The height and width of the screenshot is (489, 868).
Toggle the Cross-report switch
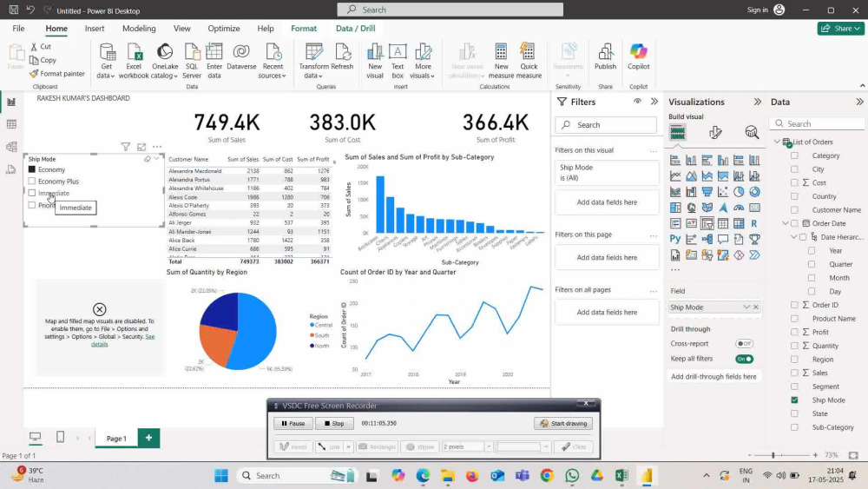point(744,343)
